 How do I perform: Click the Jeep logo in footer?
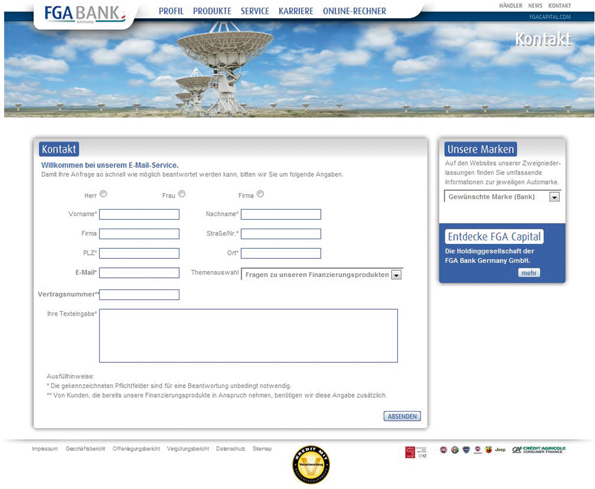(x=500, y=450)
